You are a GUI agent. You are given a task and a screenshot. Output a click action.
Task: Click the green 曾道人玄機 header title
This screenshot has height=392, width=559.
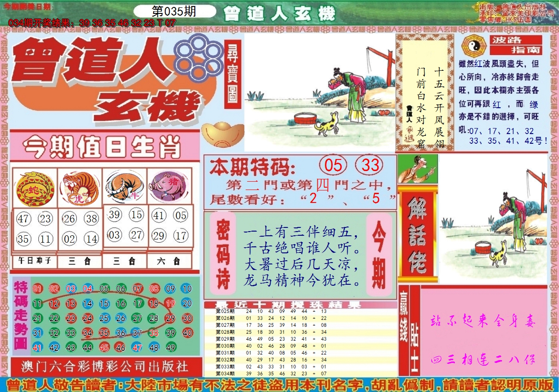click(x=279, y=14)
